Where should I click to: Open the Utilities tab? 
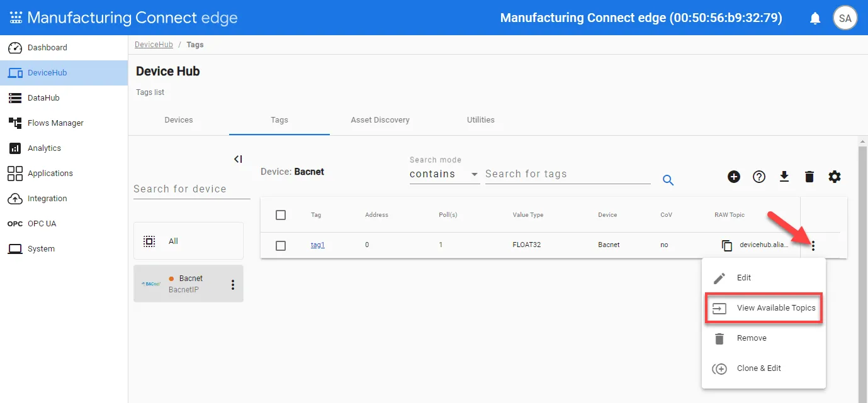(481, 120)
